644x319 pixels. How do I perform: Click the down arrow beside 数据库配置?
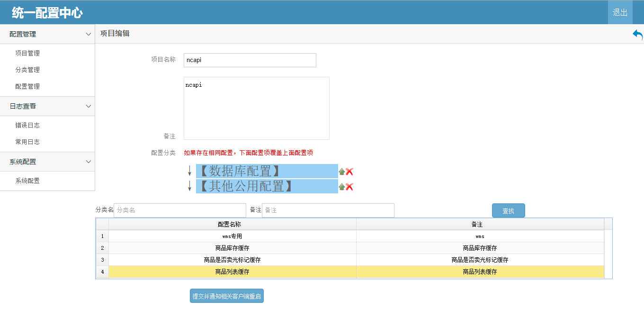click(190, 171)
